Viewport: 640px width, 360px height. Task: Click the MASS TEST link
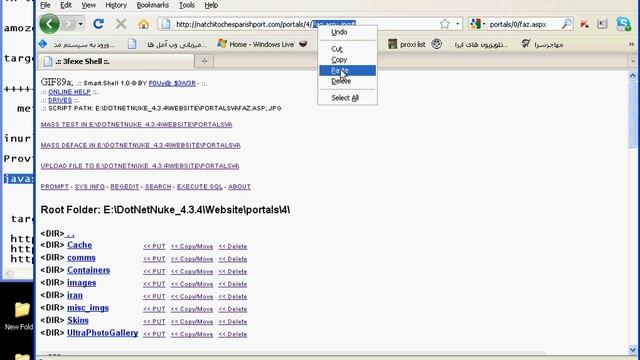click(136, 124)
